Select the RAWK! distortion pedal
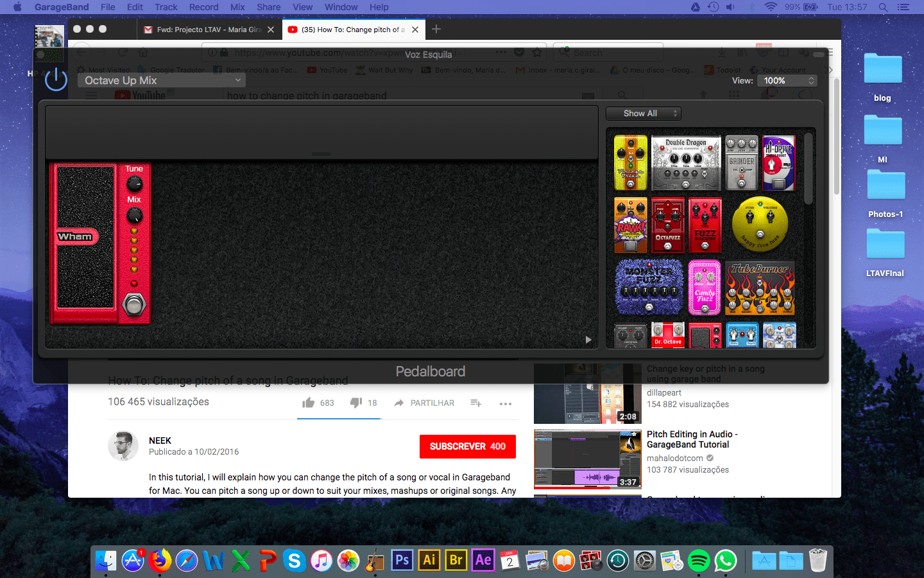The height and width of the screenshot is (578, 924). click(631, 225)
